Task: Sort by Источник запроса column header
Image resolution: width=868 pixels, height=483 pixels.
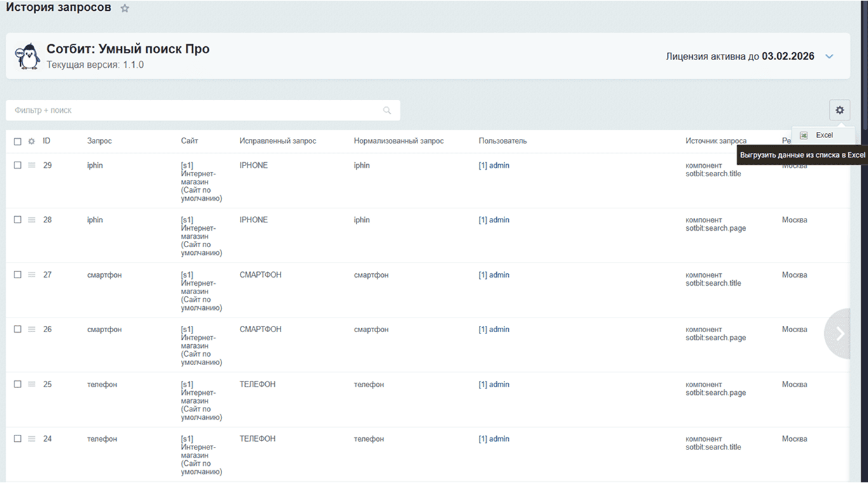Action: tap(716, 141)
